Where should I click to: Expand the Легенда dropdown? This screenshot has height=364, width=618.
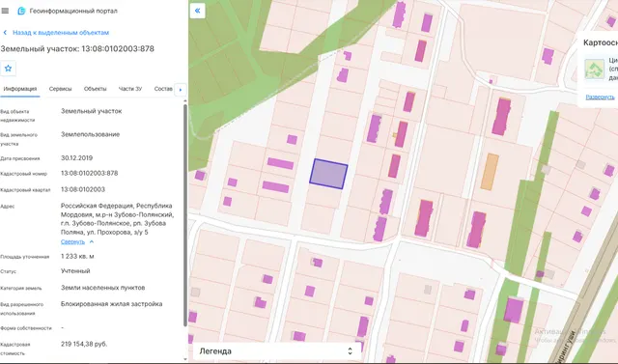[x=277, y=351]
